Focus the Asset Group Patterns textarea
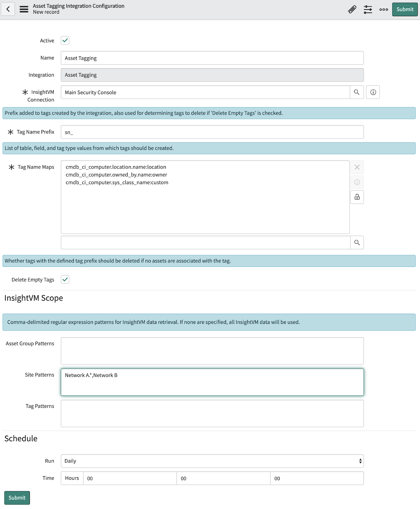The width and height of the screenshot is (420, 509). (x=212, y=351)
